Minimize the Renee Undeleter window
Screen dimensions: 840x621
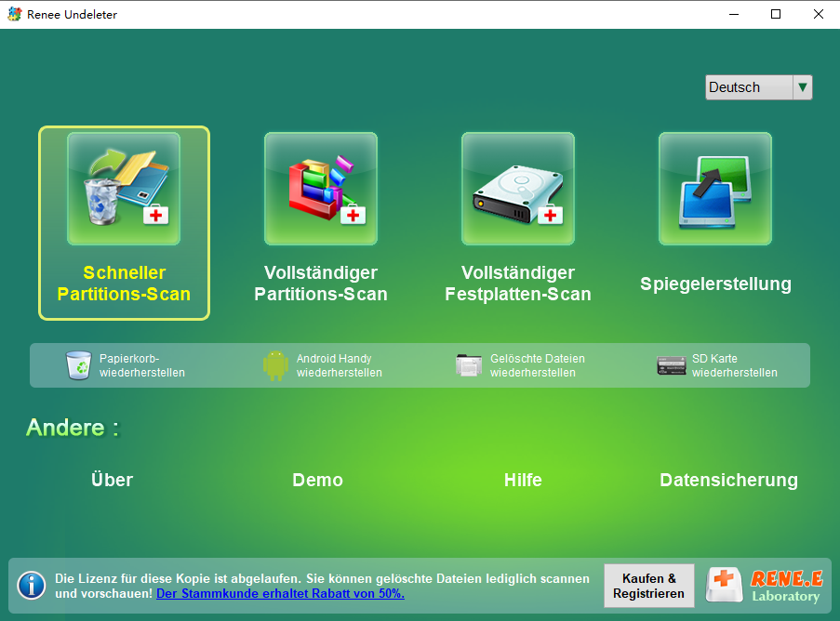pos(734,15)
